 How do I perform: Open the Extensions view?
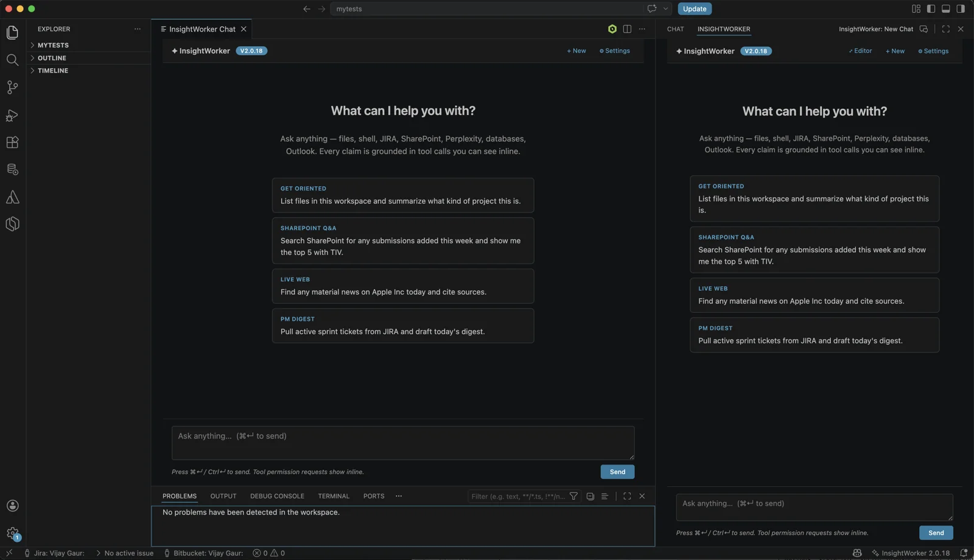(12, 142)
